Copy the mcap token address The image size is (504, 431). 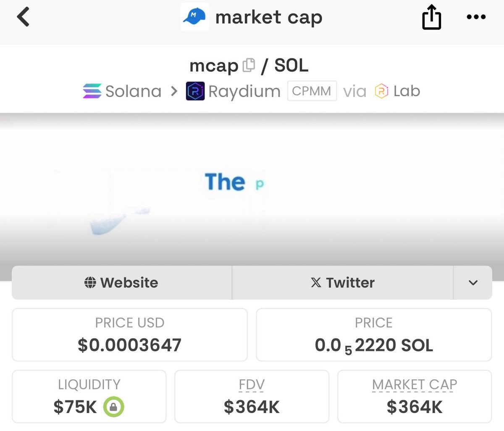point(249,66)
